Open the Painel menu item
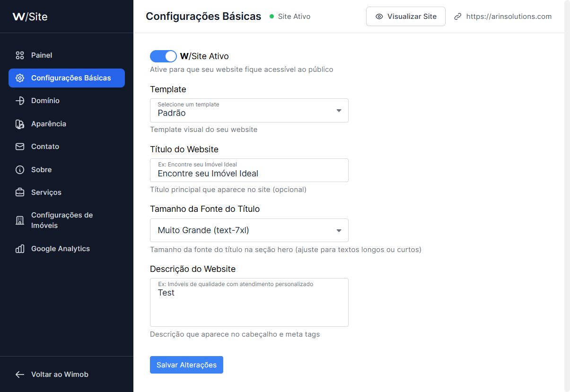The height and width of the screenshot is (392, 570). 67,55
